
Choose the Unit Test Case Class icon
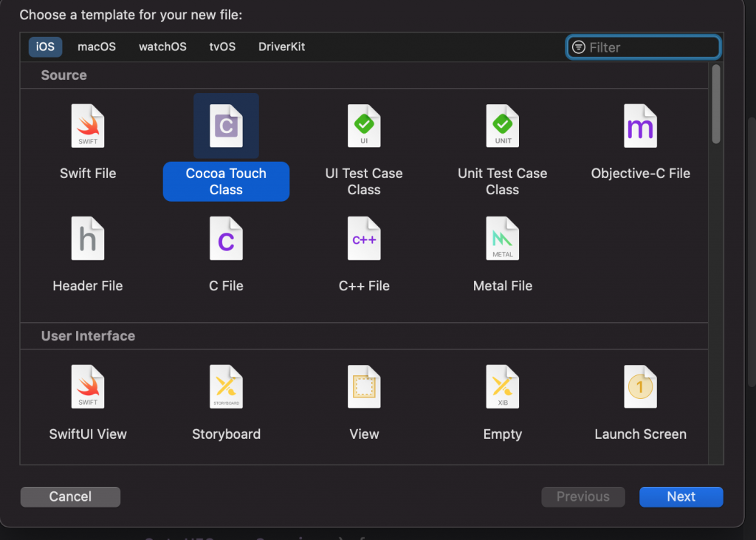(502, 126)
